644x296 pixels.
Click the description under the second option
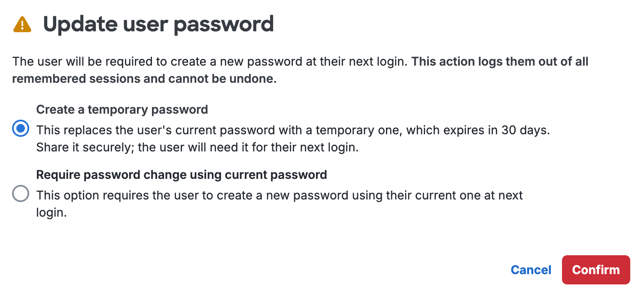tap(279, 195)
